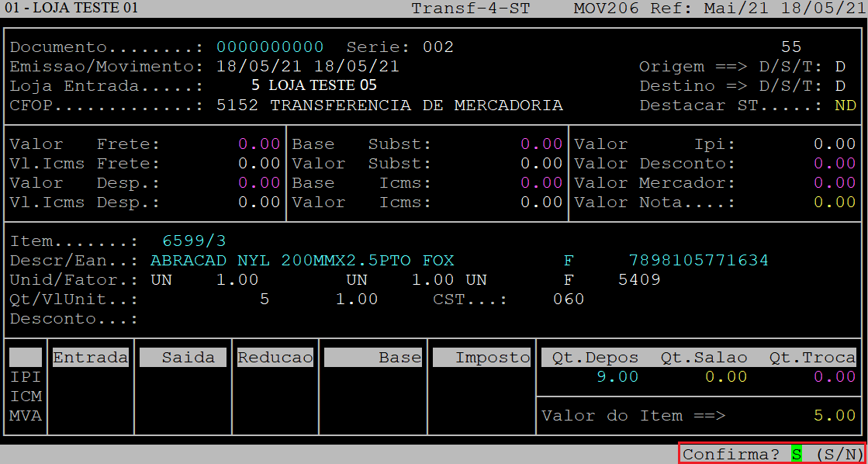The image size is (868, 464).
Task: Click the Valor do Item amount 5.00
Action: pyautogui.click(x=835, y=416)
